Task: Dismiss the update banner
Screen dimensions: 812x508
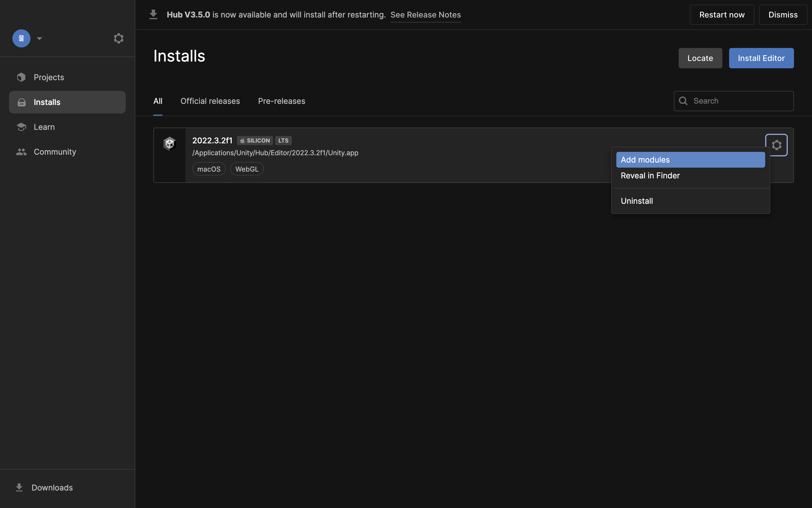Action: pyautogui.click(x=783, y=15)
